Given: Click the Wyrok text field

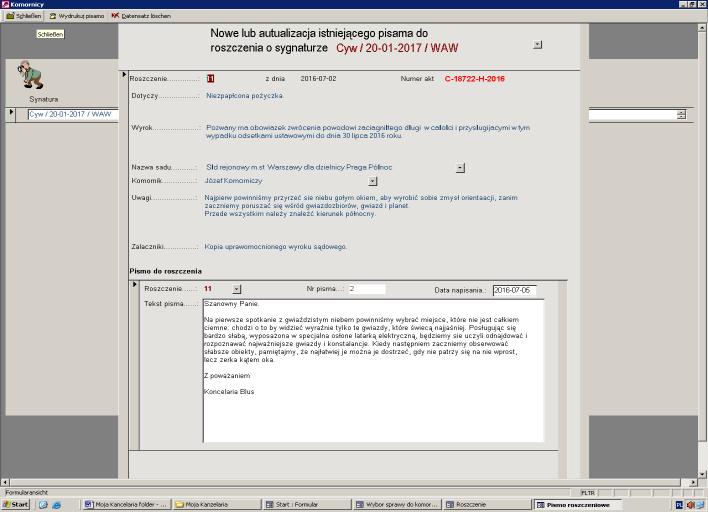Looking at the screenshot, I should [368, 132].
